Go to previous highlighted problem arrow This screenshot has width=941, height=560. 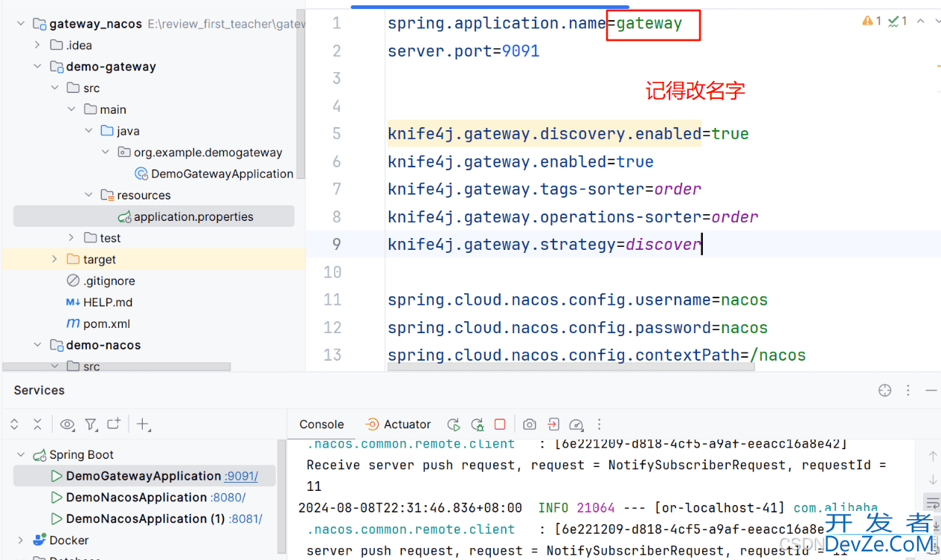[921, 22]
